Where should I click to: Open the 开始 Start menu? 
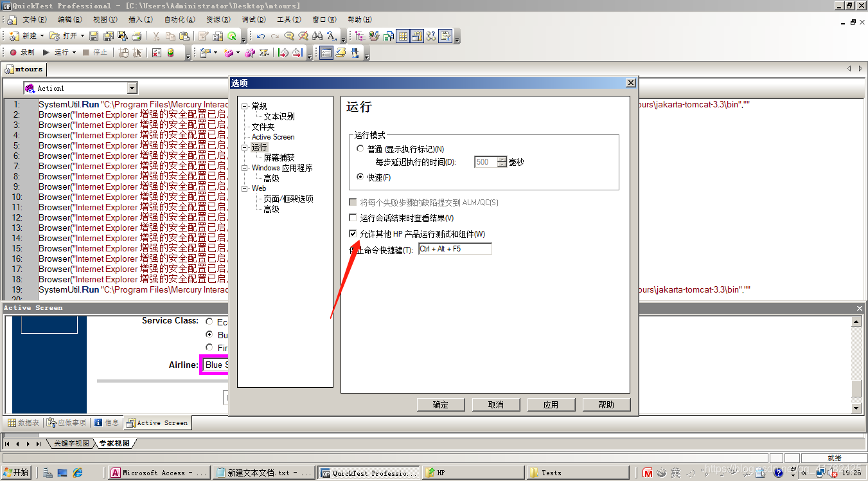[16, 473]
